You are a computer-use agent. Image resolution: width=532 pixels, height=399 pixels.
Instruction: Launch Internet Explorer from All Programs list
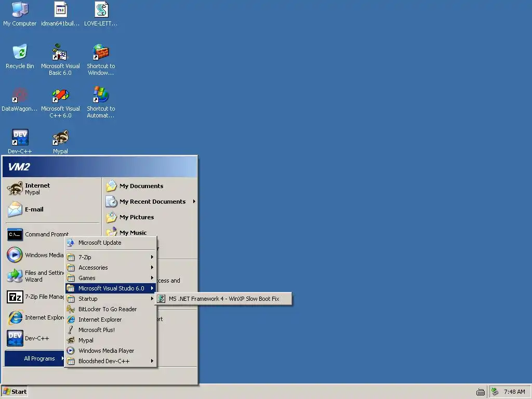(x=111, y=320)
